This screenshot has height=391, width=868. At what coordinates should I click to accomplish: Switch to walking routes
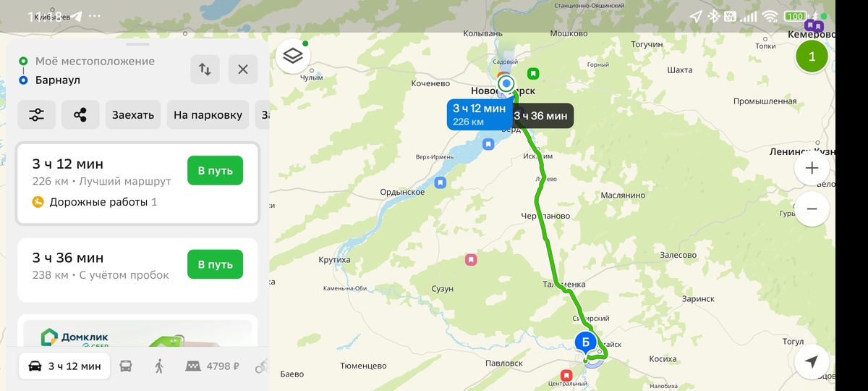point(159,366)
